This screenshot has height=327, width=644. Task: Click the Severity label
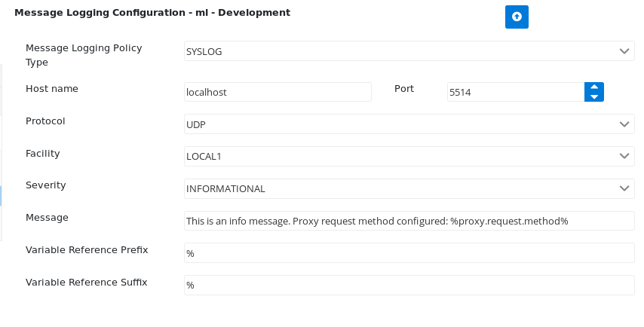(x=45, y=185)
